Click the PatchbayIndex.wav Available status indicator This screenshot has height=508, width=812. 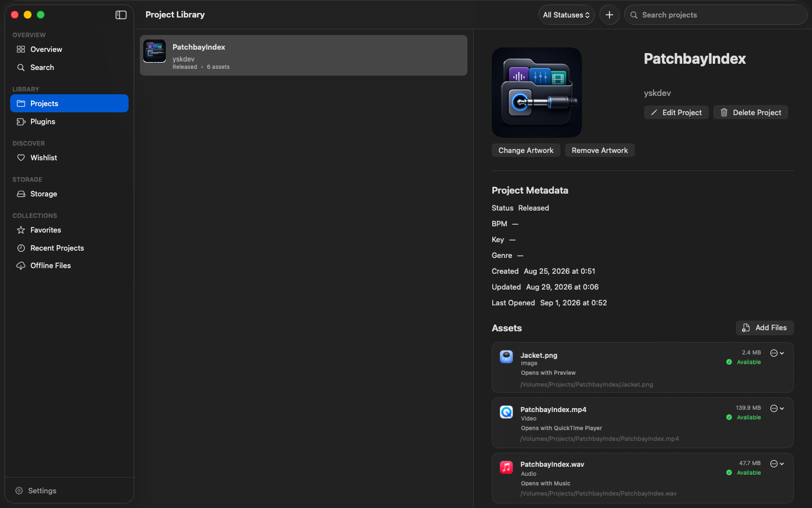(x=744, y=473)
